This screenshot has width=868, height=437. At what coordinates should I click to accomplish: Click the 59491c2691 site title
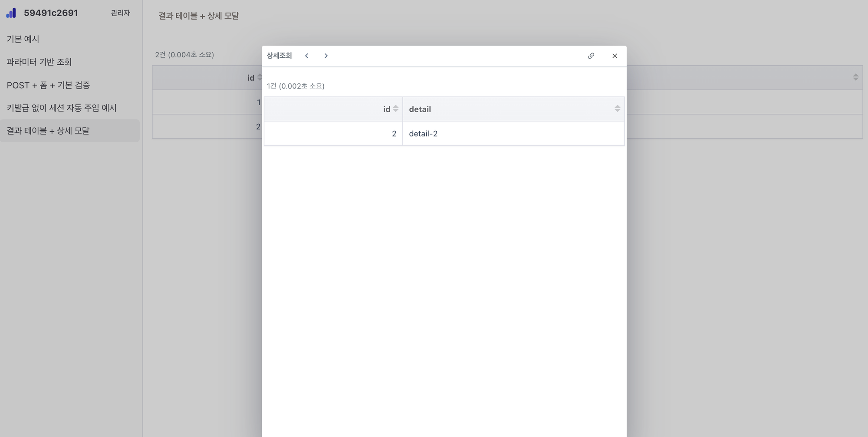[x=51, y=13]
